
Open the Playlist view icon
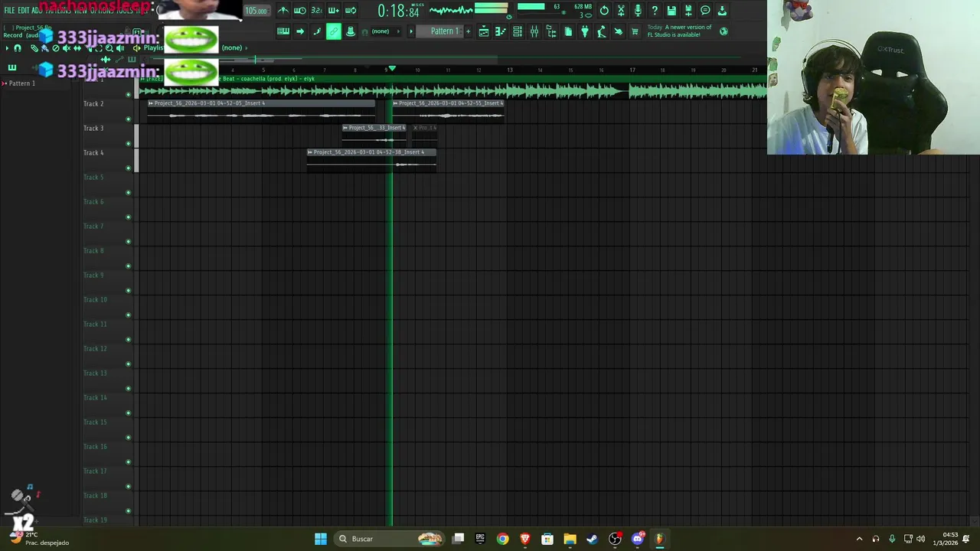tap(484, 31)
